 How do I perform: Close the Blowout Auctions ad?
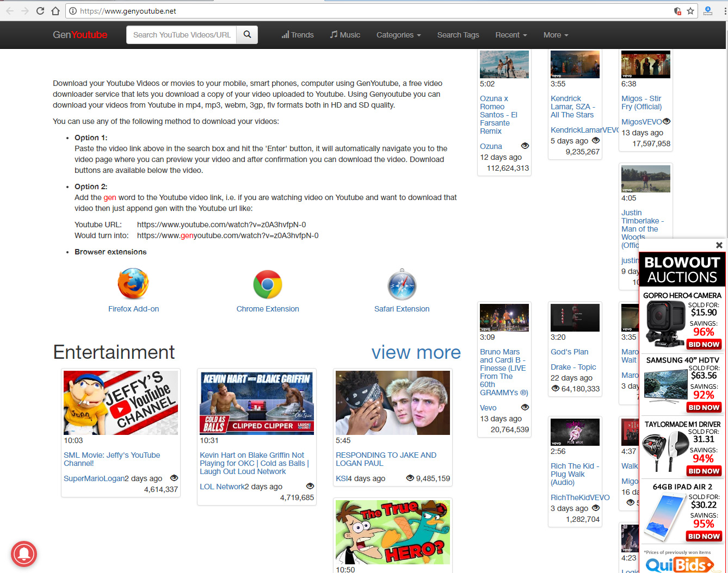719,245
